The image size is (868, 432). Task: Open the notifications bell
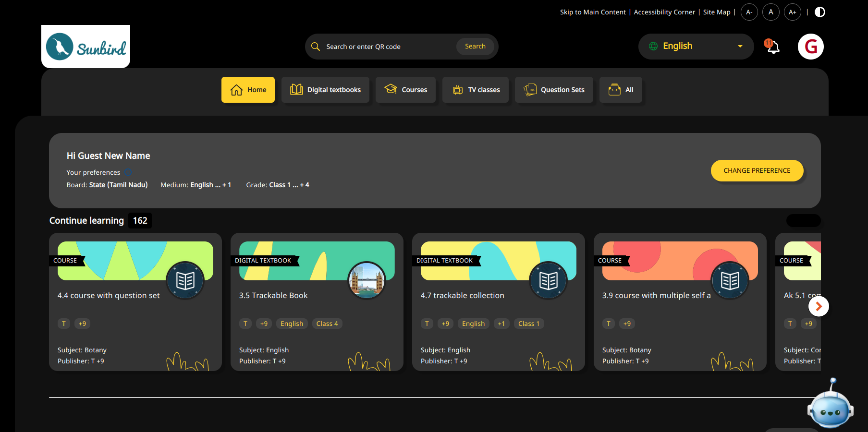(x=772, y=47)
